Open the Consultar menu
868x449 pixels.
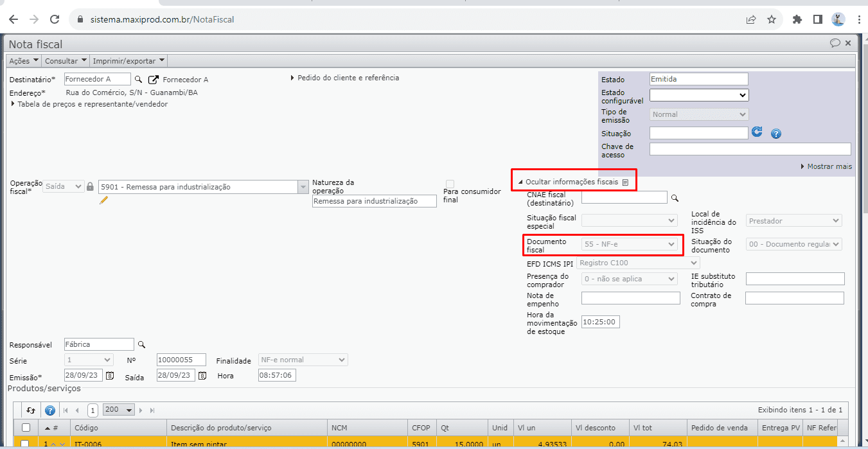pos(66,60)
